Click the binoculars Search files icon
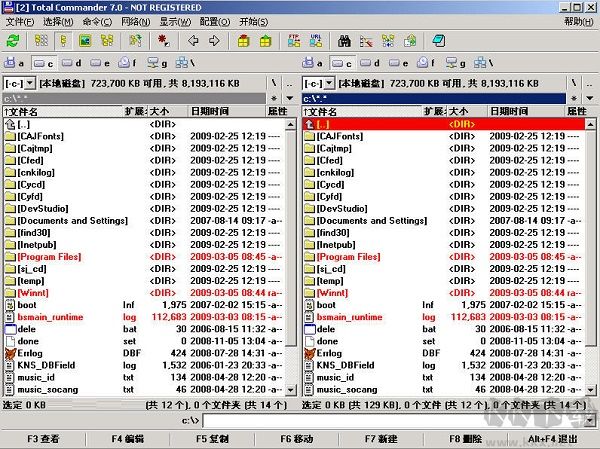The height and width of the screenshot is (449, 600). click(343, 41)
